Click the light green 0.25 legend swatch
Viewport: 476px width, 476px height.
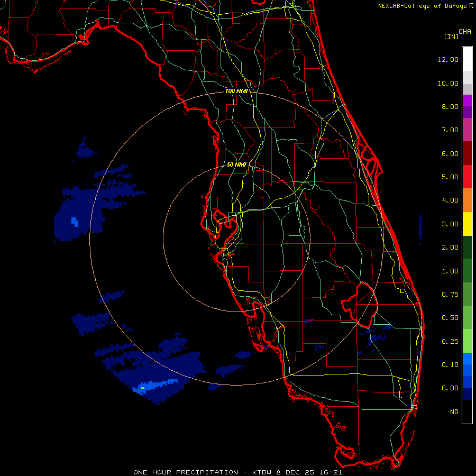467,341
